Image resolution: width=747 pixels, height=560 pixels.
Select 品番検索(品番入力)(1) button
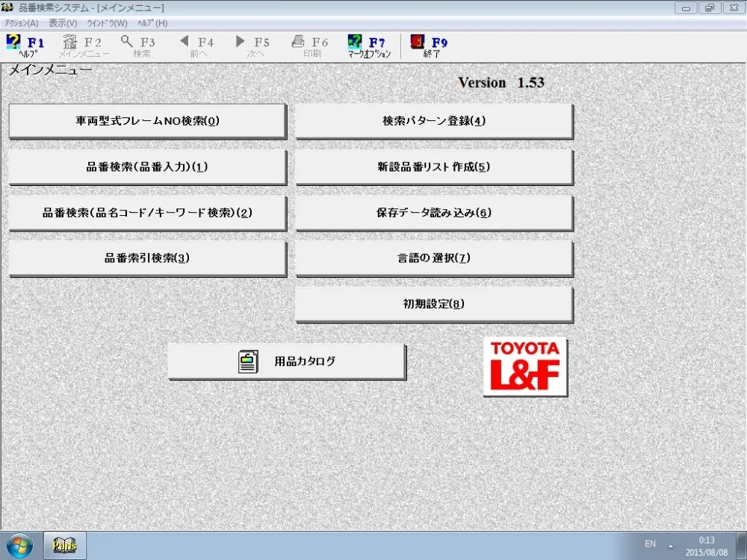tap(148, 167)
